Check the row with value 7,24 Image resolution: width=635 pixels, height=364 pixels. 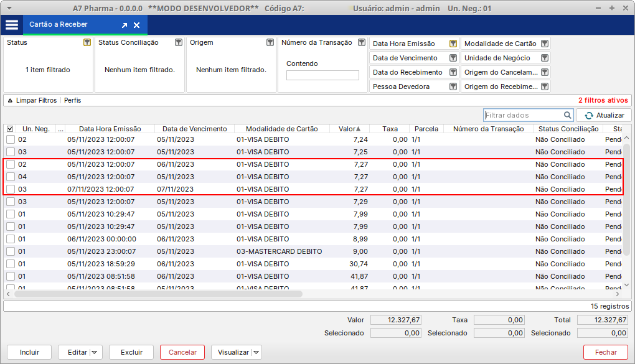[10, 139]
